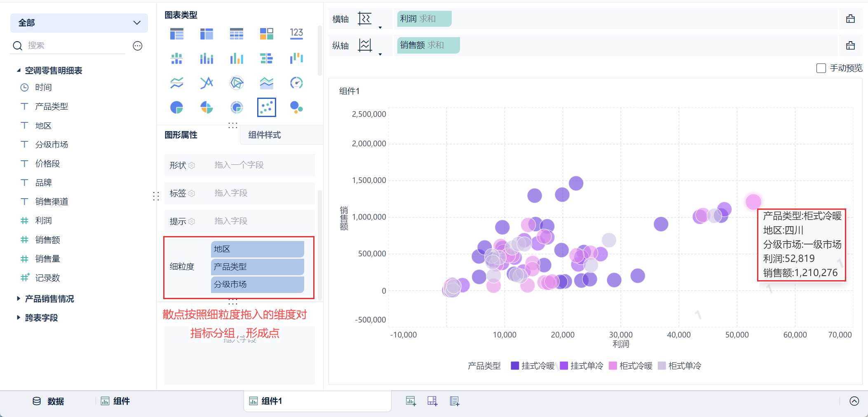The image size is (868, 417).
Task: Switch to the 图形属性 tab
Action: 181,135
